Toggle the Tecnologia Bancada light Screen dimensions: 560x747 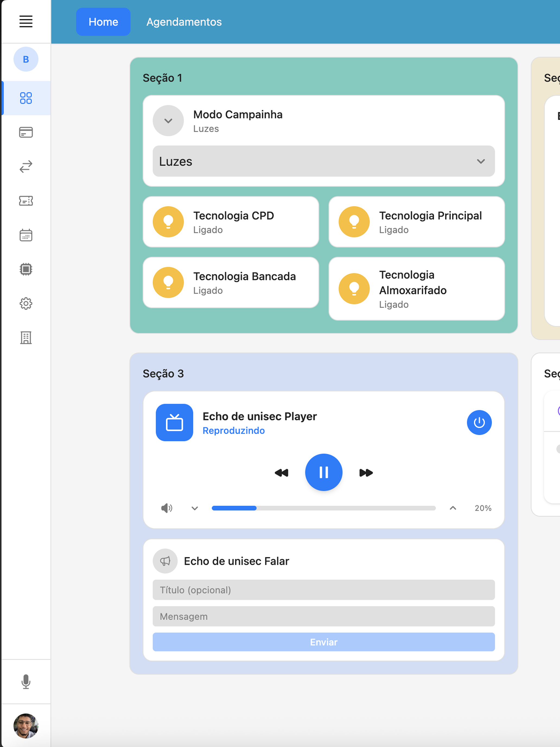tap(168, 282)
